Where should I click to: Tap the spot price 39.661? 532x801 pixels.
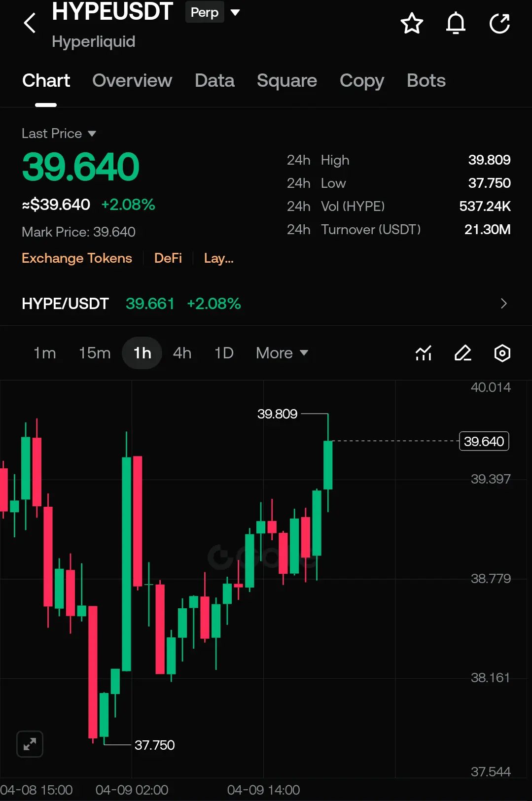[150, 304]
